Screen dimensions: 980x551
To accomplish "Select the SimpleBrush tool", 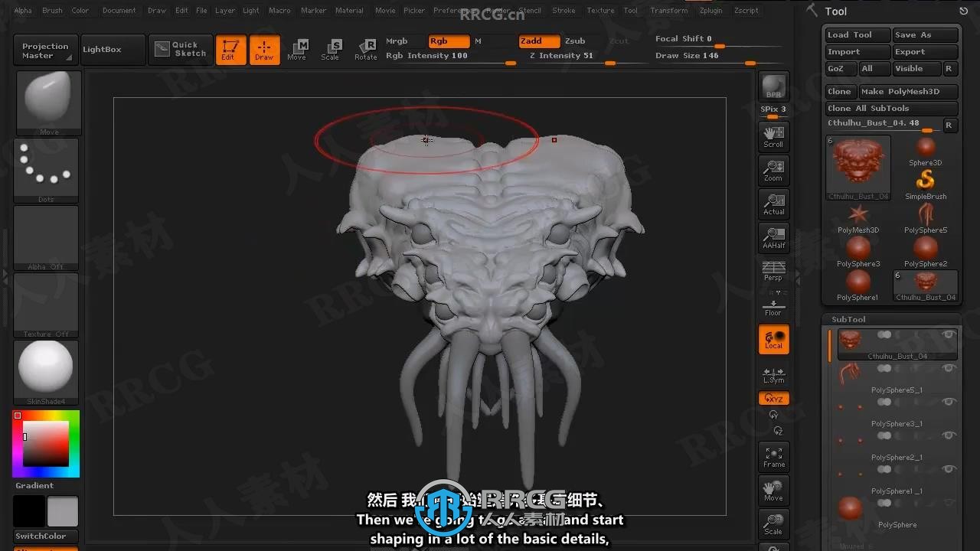I will click(926, 185).
